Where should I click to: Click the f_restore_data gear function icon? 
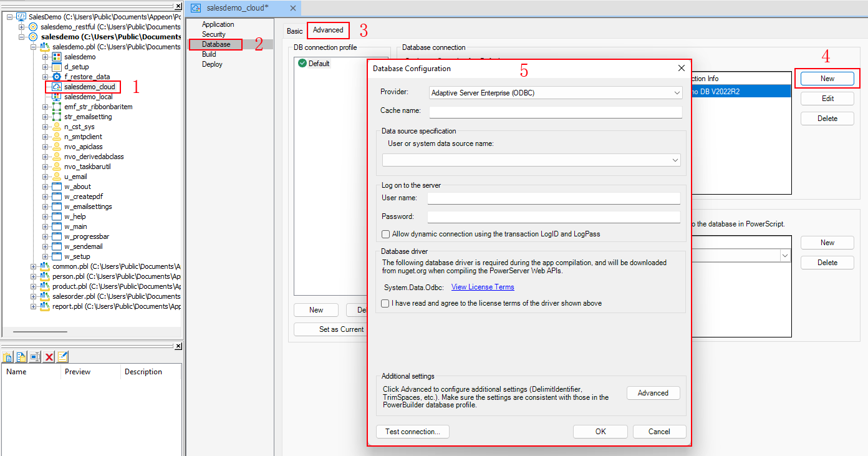click(57, 77)
